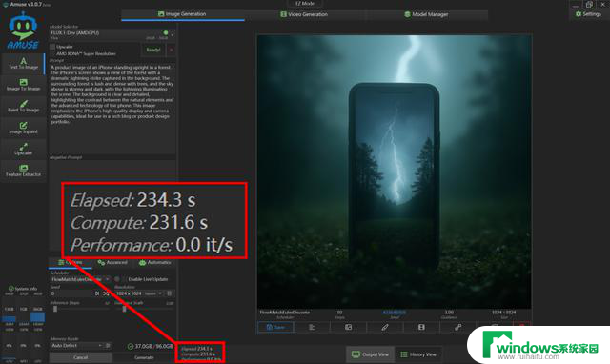Select the Options tab
Screen dimensions: 610x364
(71, 262)
